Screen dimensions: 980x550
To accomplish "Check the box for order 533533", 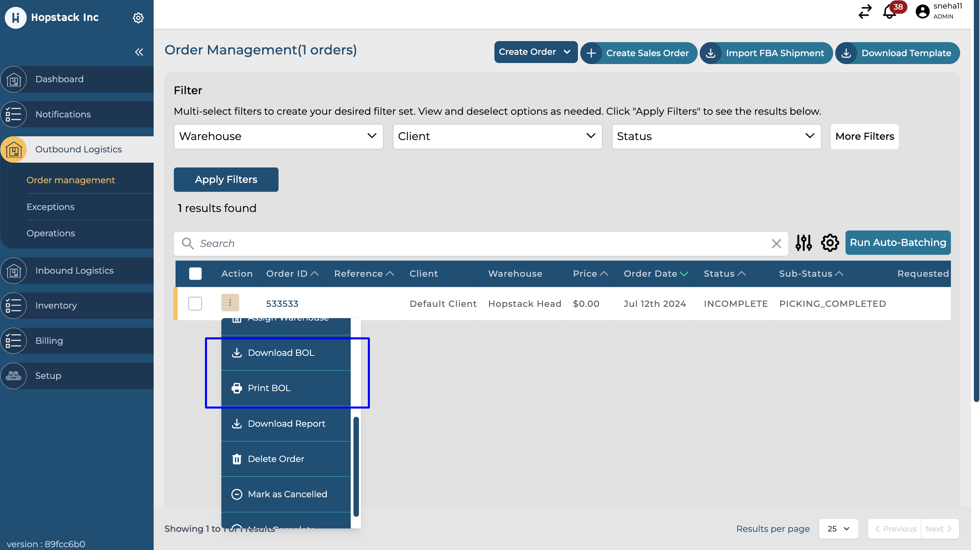I will point(195,304).
